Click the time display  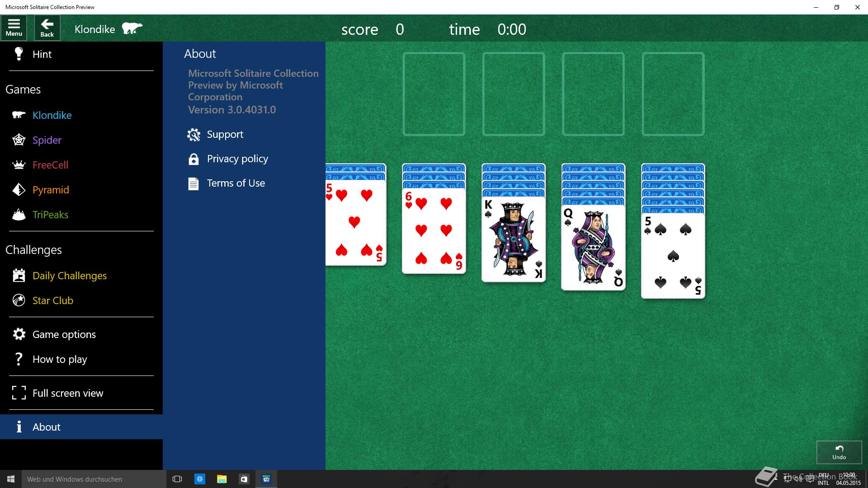[x=487, y=29]
